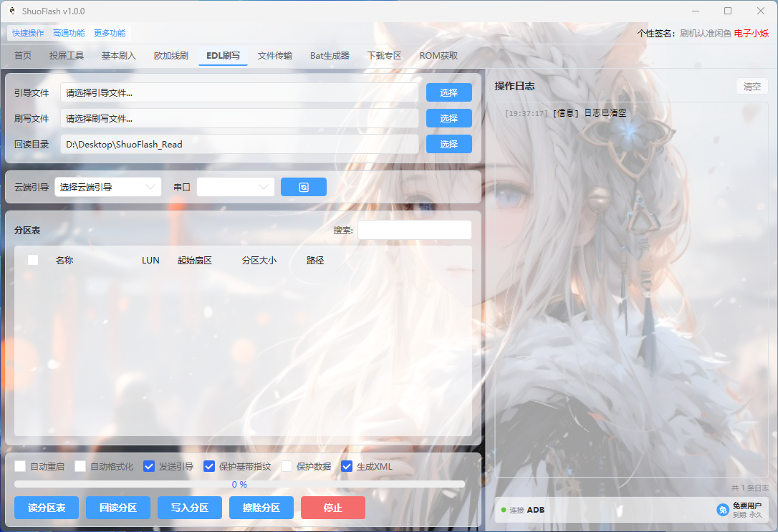Click the 刷写文件 path input field

tap(240, 118)
